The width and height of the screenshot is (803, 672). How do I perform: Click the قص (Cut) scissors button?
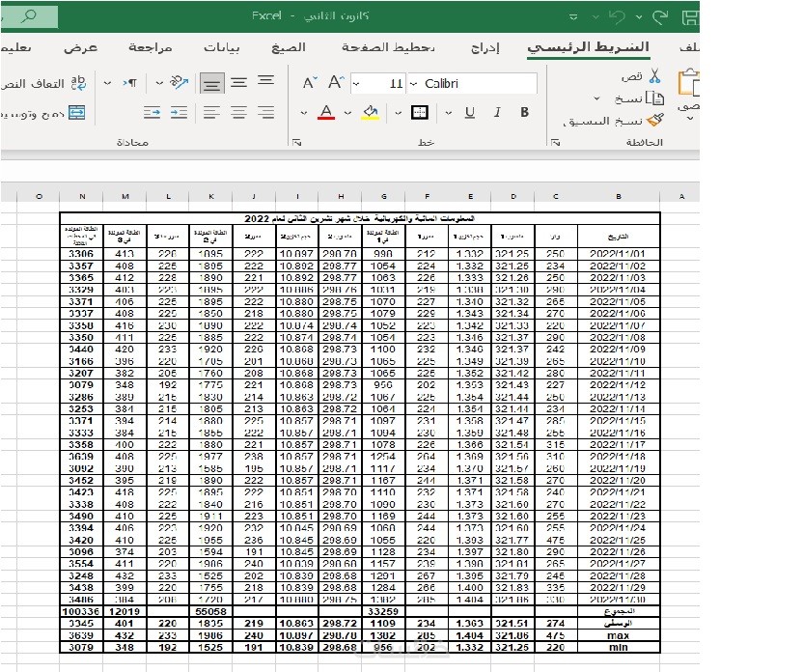click(x=641, y=76)
